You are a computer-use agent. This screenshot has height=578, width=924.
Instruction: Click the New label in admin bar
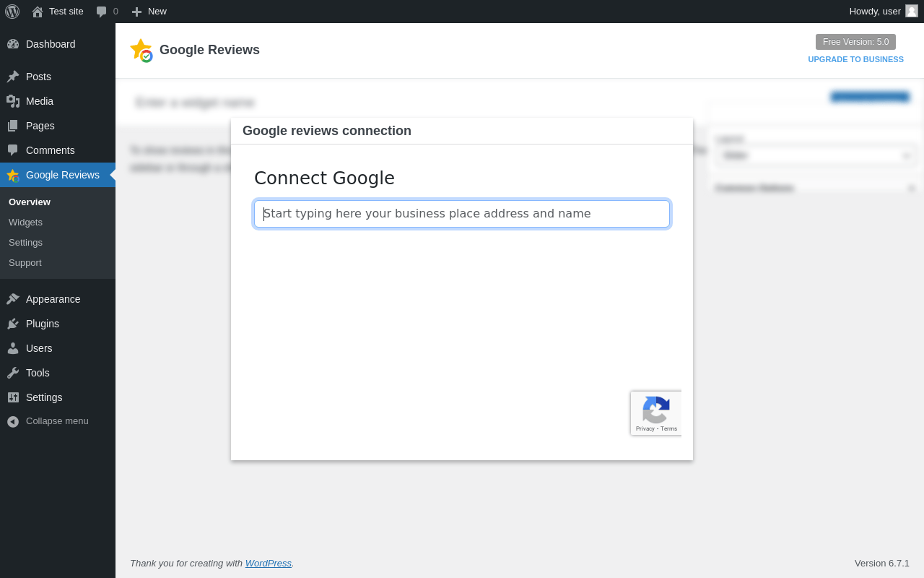point(157,12)
